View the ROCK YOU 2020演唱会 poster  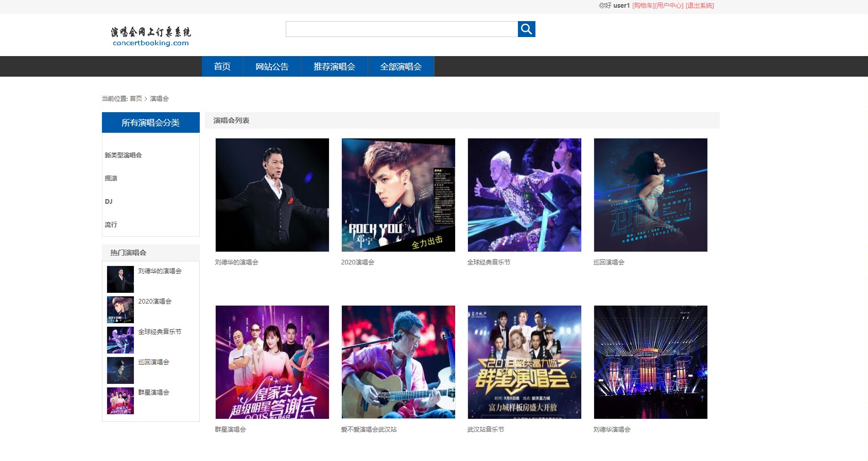pyautogui.click(x=398, y=195)
